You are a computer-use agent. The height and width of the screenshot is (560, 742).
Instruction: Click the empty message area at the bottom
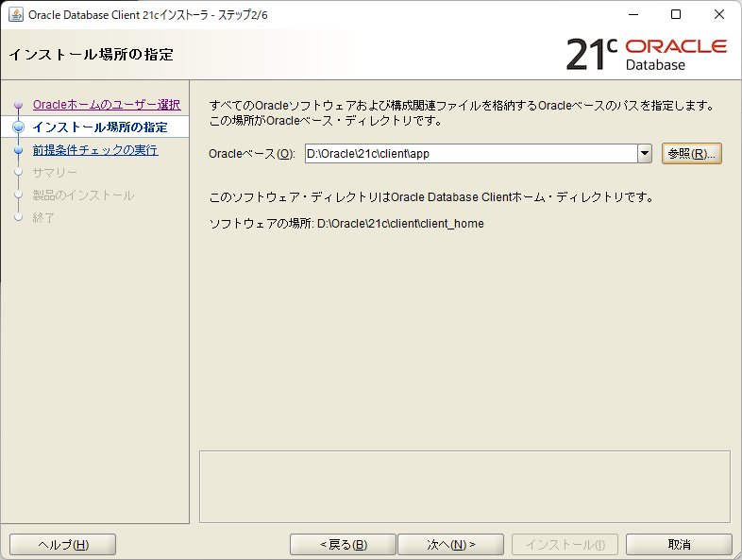(x=464, y=486)
